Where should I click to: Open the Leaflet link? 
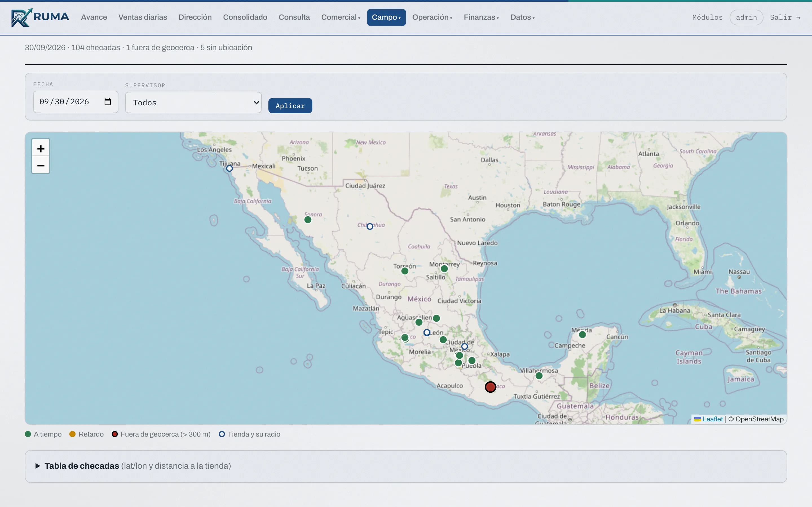pos(712,419)
